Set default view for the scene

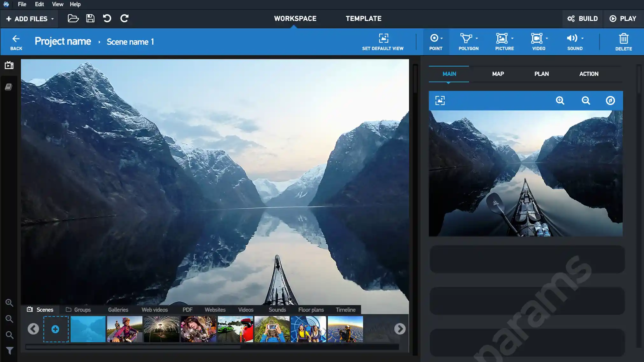(x=383, y=42)
